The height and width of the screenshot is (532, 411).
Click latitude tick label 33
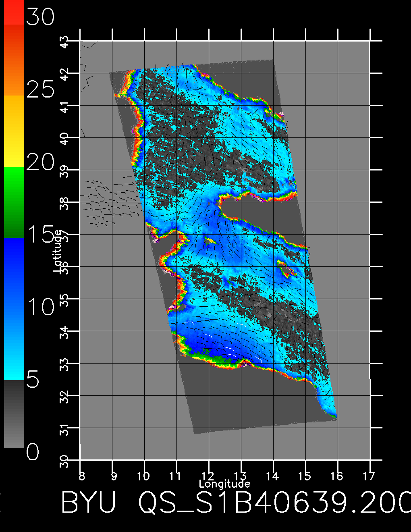click(x=64, y=365)
